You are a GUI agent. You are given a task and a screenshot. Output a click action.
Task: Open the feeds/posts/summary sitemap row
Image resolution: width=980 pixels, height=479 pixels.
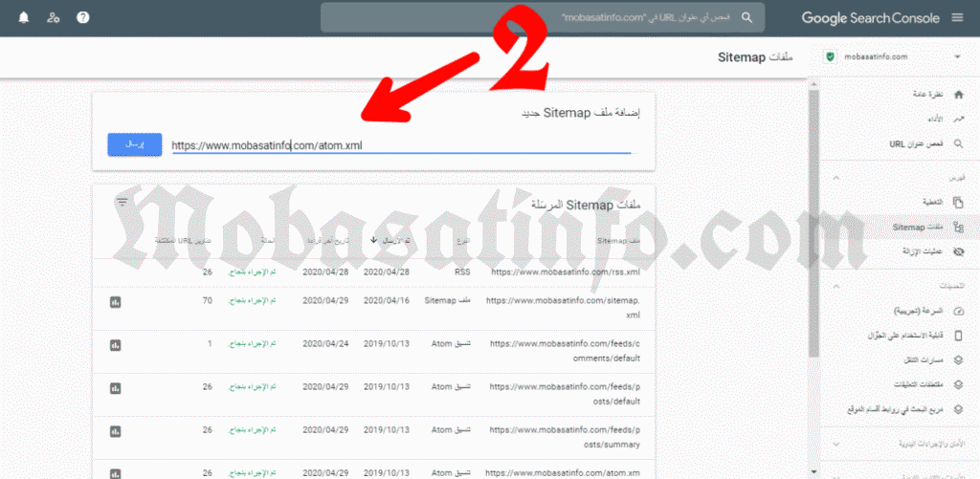click(x=374, y=438)
